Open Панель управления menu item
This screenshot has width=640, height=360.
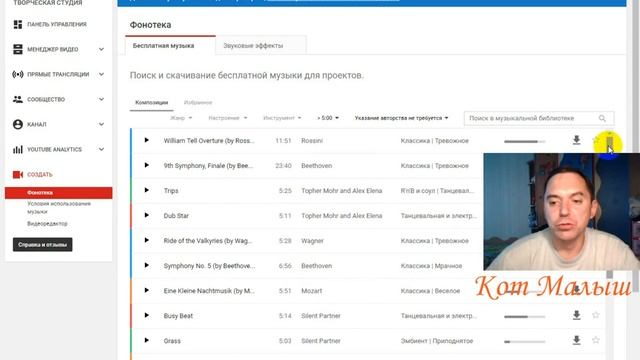[x=57, y=24]
